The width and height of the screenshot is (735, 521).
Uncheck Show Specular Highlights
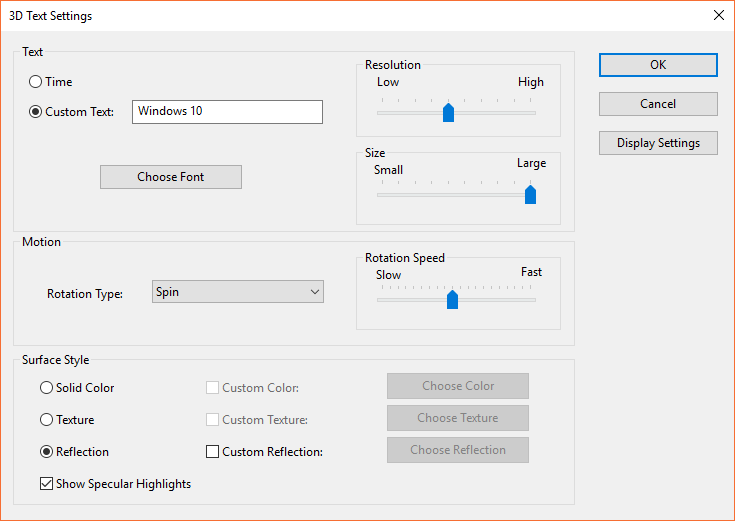click(46, 484)
